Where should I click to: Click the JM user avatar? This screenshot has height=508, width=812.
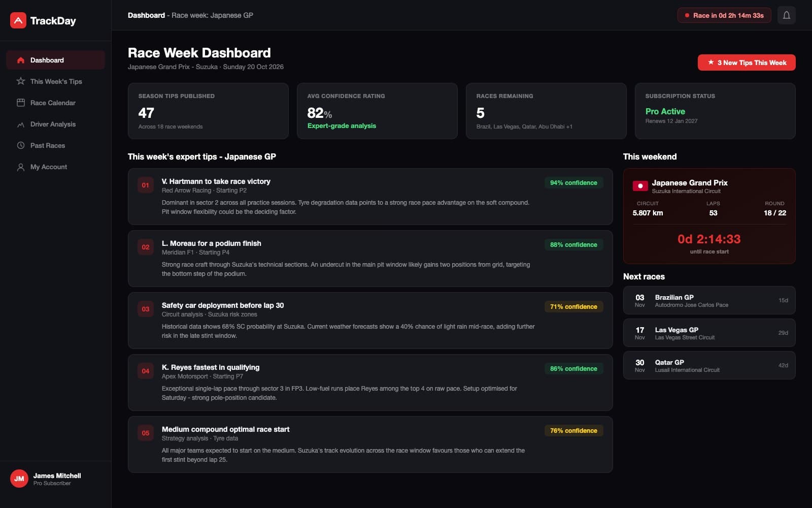pyautogui.click(x=19, y=479)
